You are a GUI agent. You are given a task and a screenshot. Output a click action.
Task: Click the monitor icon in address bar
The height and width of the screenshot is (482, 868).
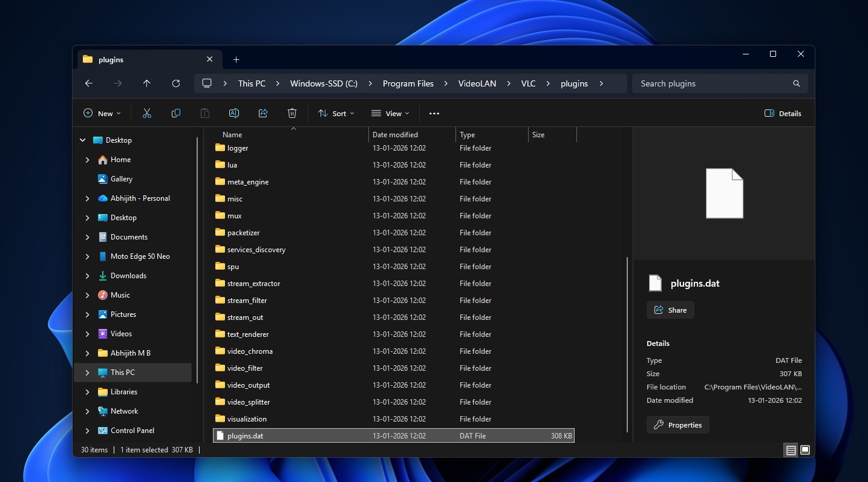coord(207,83)
